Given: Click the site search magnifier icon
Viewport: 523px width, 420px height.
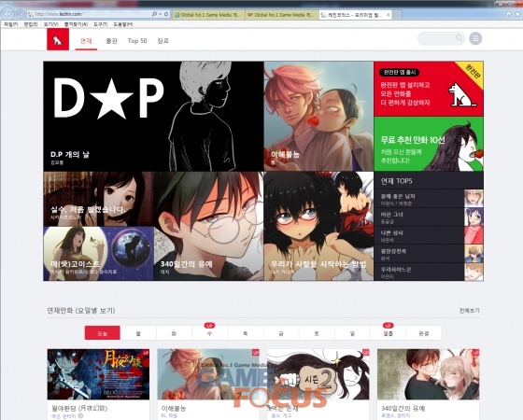Looking at the screenshot, I should (459, 38).
